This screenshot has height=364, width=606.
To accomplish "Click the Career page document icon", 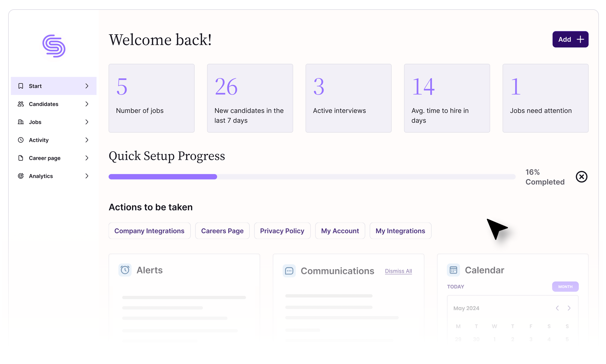I will tap(21, 158).
